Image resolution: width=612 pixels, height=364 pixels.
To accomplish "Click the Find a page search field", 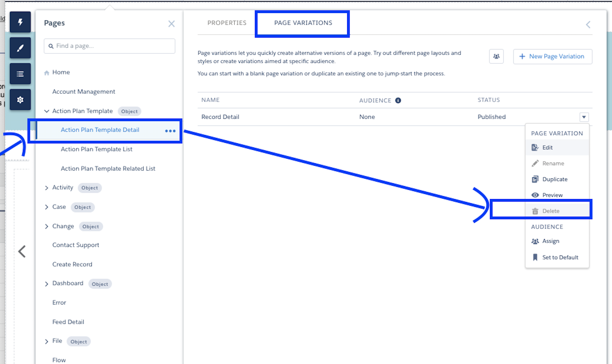I will (x=109, y=46).
